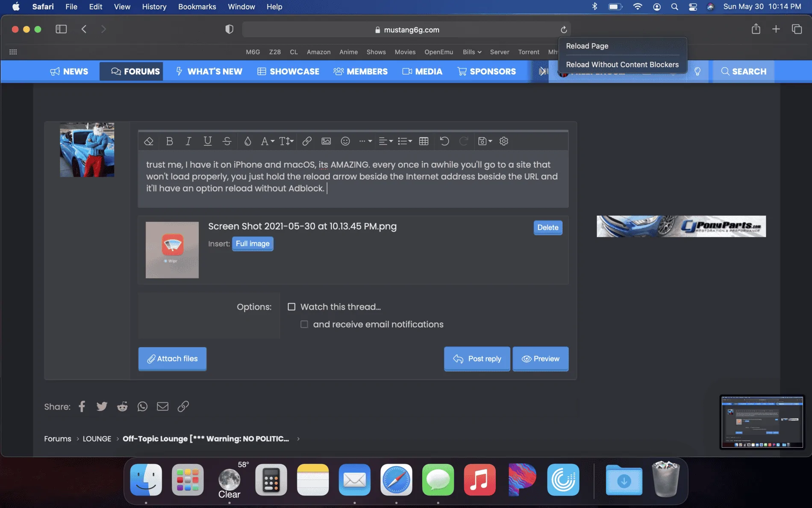Image resolution: width=812 pixels, height=508 pixels.
Task: Click the Attach files button
Action: [x=172, y=359]
